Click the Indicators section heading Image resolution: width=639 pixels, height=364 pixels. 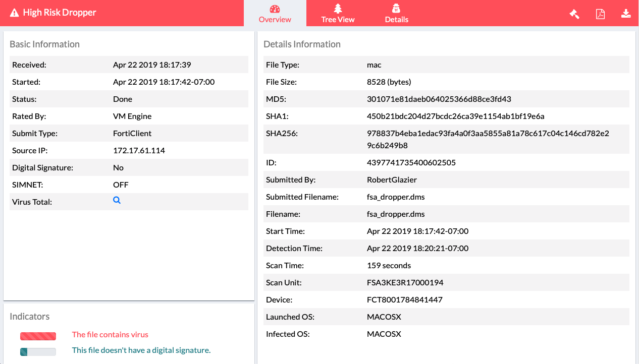pyautogui.click(x=30, y=317)
